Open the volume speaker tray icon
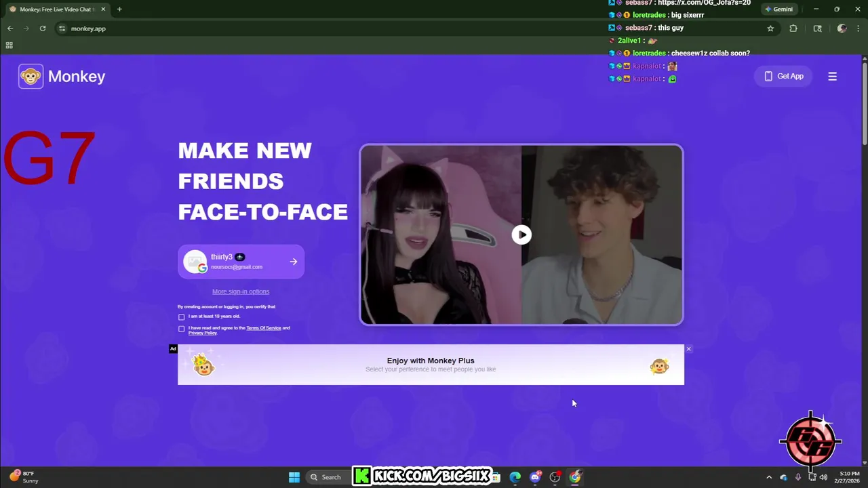868x488 pixels. 824,477
